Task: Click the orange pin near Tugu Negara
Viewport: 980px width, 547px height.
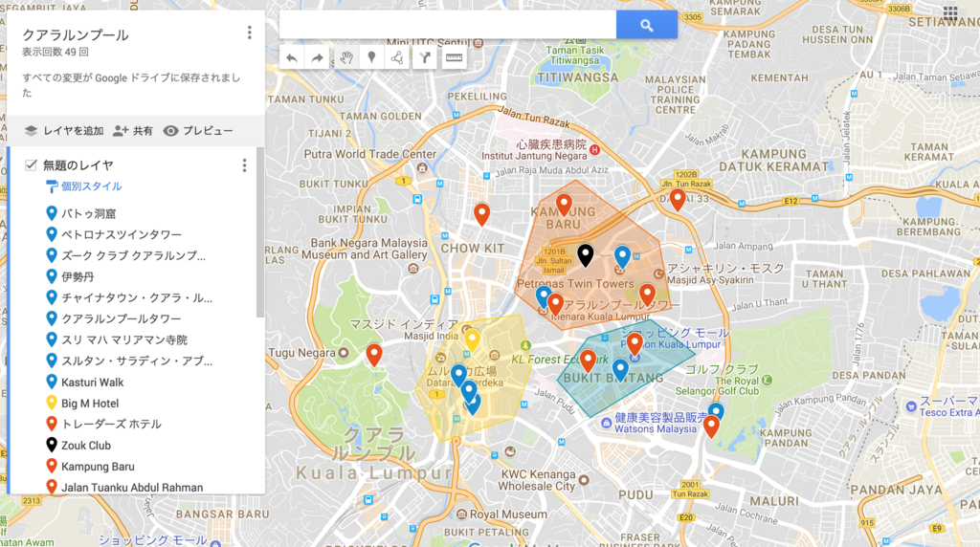Action: tap(374, 354)
